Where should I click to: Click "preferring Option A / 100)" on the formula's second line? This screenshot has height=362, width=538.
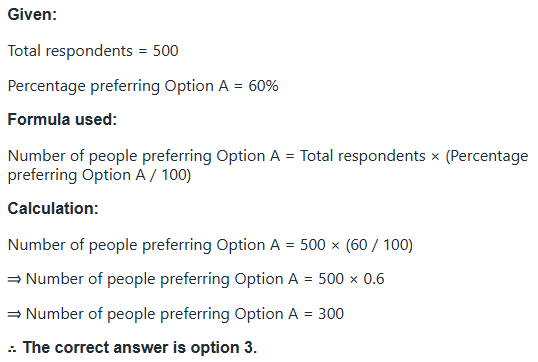click(99, 175)
